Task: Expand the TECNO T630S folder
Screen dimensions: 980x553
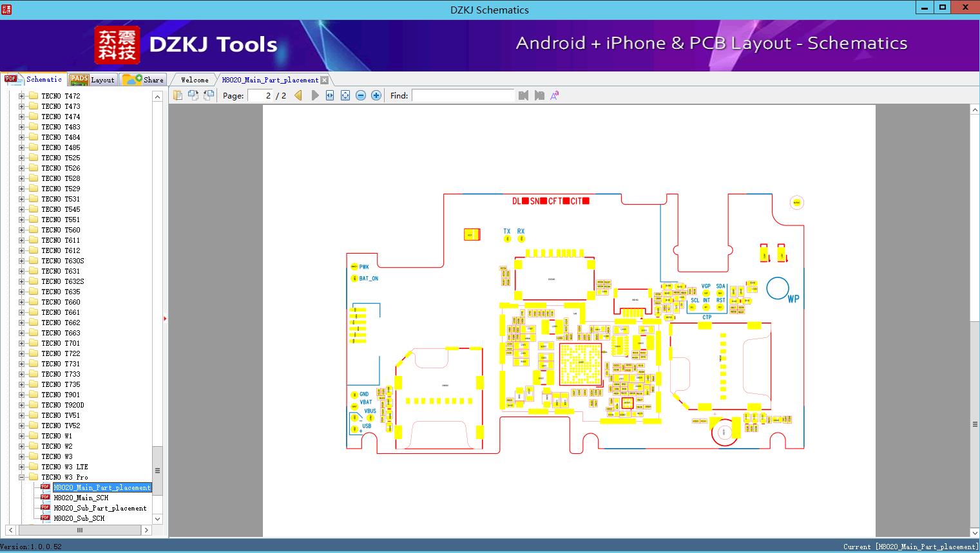Action: [x=21, y=261]
